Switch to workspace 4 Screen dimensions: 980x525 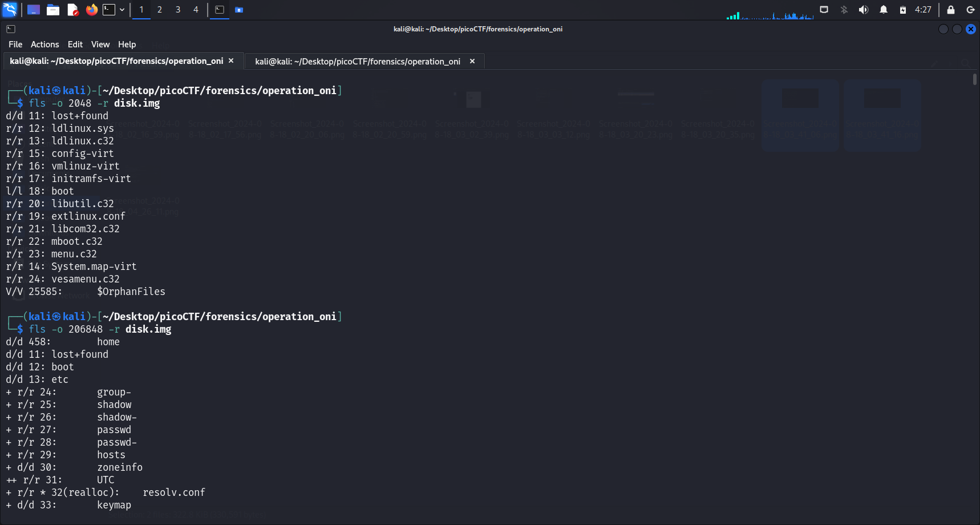click(x=196, y=10)
